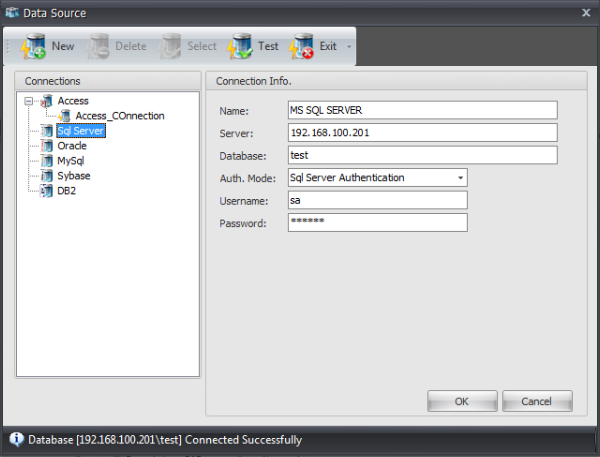
Task: Click the info icon in status bar
Action: pos(16,439)
